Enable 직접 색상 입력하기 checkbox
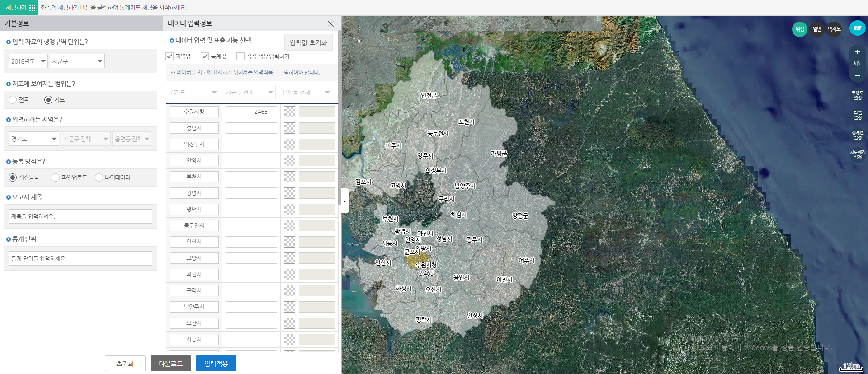The width and height of the screenshot is (868, 374). point(241,56)
